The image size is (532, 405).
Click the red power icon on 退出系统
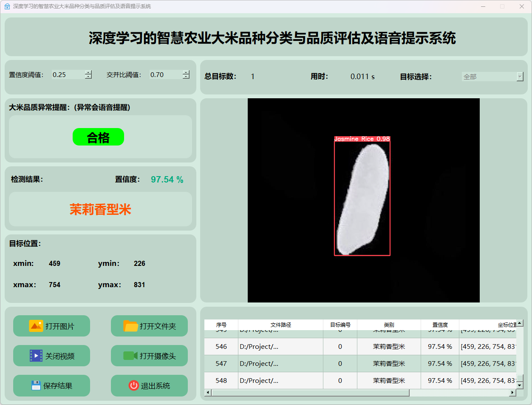(133, 385)
